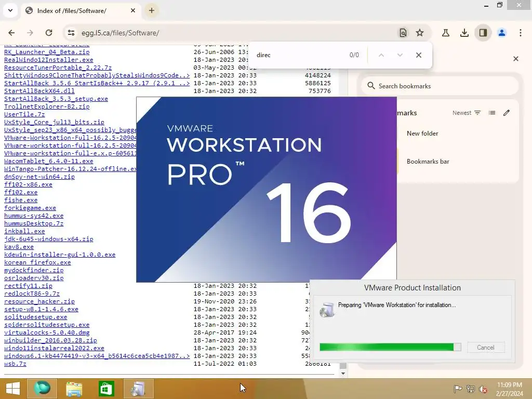Open a new tab with plus button
The width and height of the screenshot is (532, 399).
coord(152,10)
